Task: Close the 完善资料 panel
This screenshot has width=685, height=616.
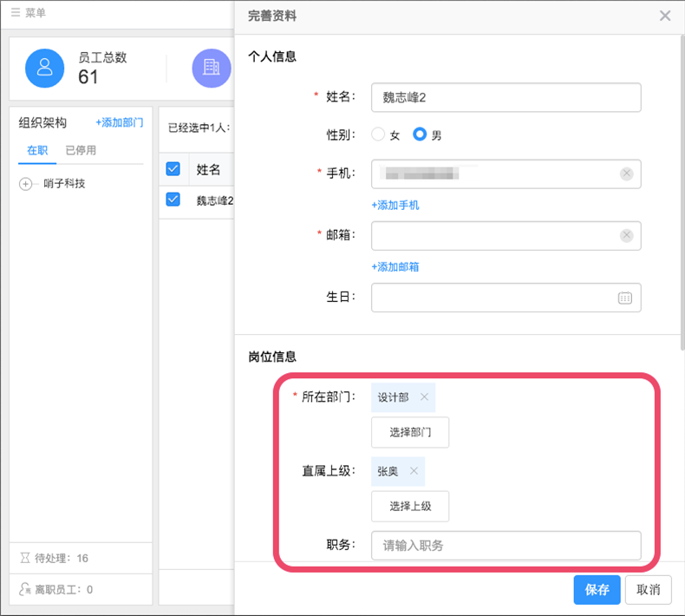Action: click(665, 16)
